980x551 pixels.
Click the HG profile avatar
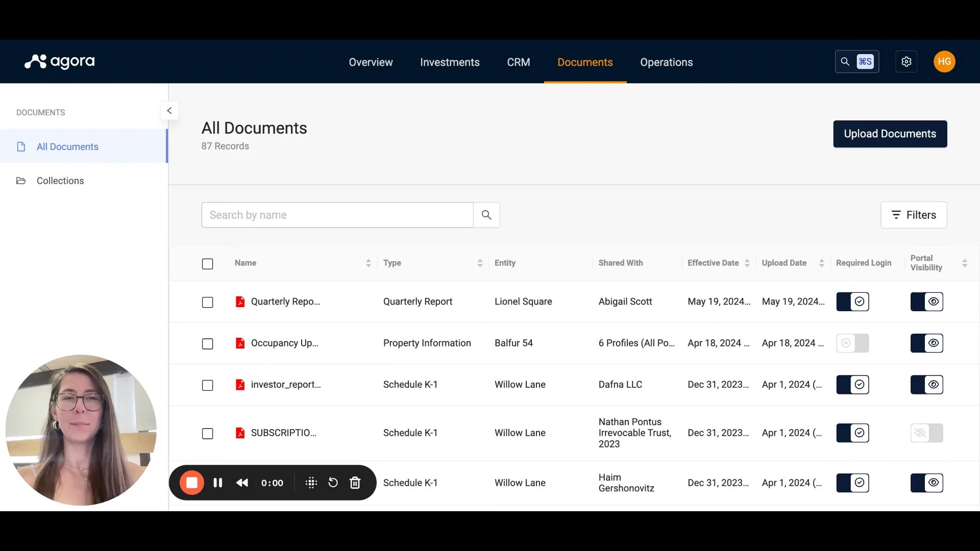(944, 61)
